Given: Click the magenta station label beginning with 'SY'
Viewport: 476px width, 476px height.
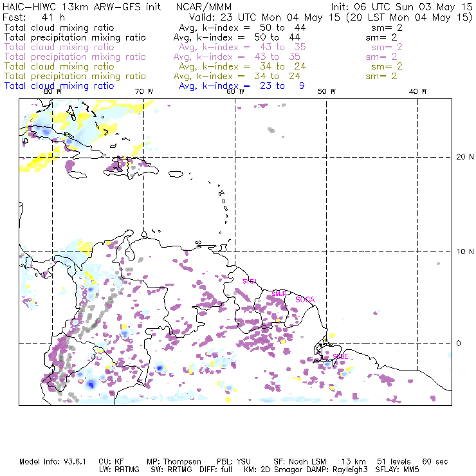Looking at the screenshot, I should [x=250, y=281].
